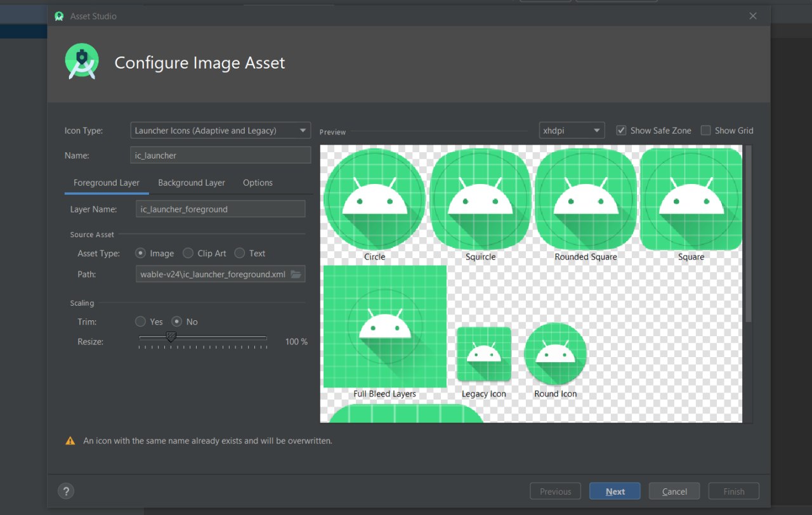Select the Circle icon preview
Screen dimensions: 812x515
click(374, 199)
